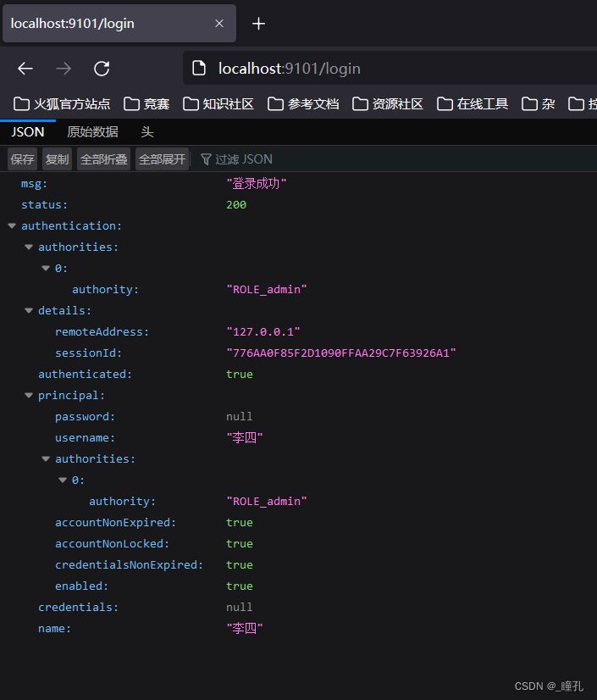
Task: Click the 全部折叠 button
Action: point(103,159)
